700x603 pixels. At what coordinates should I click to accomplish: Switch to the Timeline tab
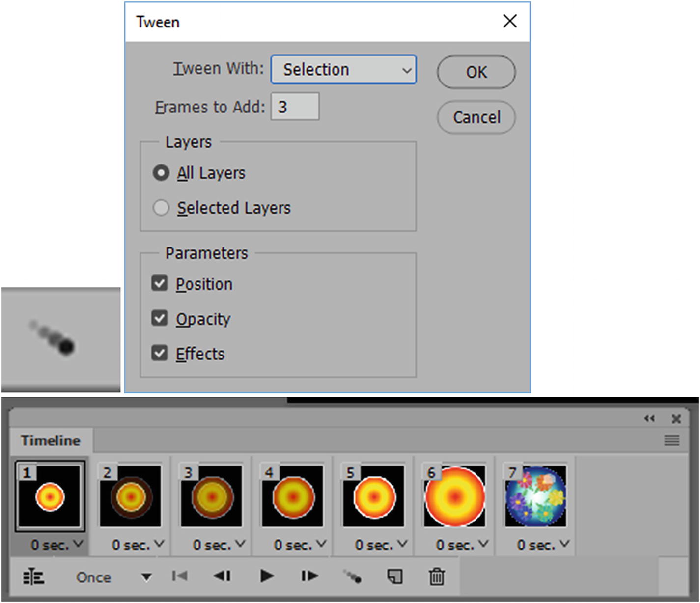[x=50, y=440]
